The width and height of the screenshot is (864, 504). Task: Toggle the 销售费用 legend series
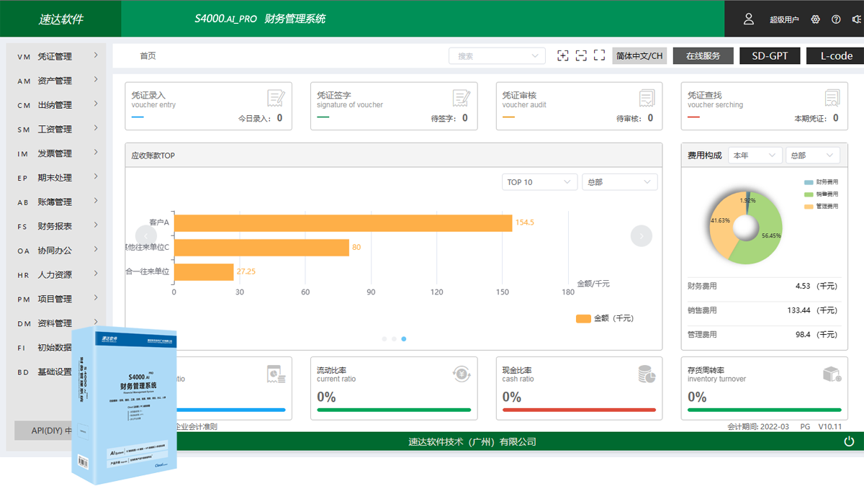[822, 194]
